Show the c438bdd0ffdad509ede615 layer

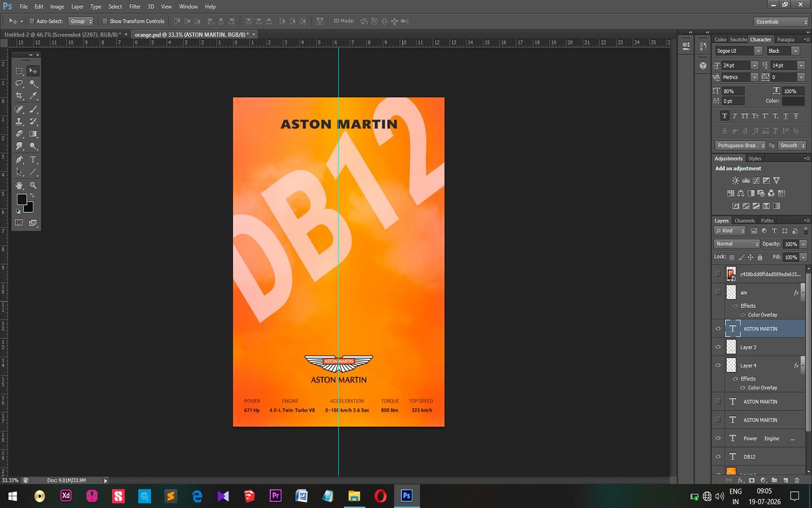tap(718, 274)
